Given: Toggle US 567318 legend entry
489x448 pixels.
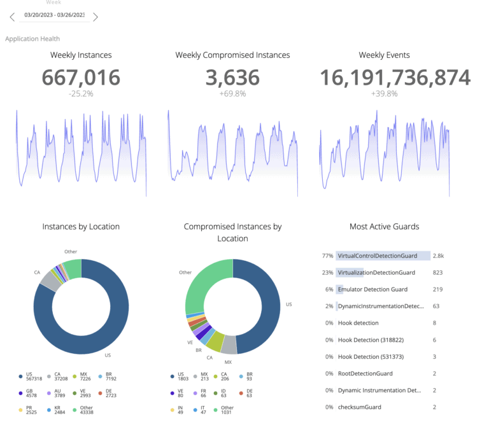Looking at the screenshot, I should point(31,377).
